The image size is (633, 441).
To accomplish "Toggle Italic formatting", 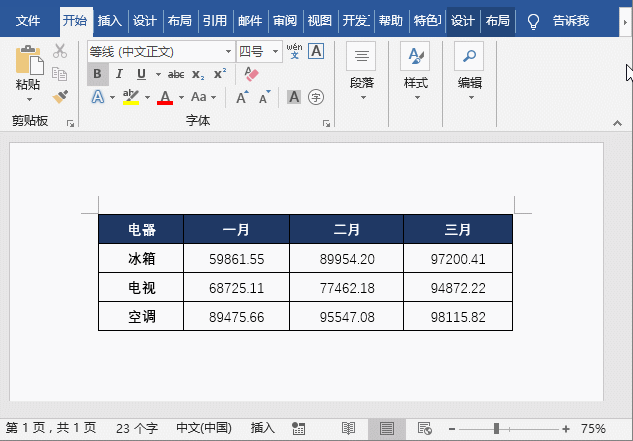I will click(119, 74).
